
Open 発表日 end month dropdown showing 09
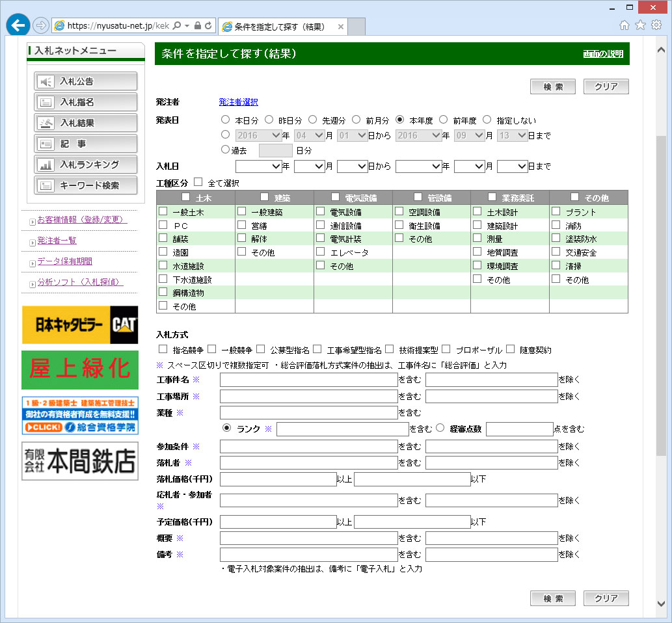pyautogui.click(x=469, y=135)
